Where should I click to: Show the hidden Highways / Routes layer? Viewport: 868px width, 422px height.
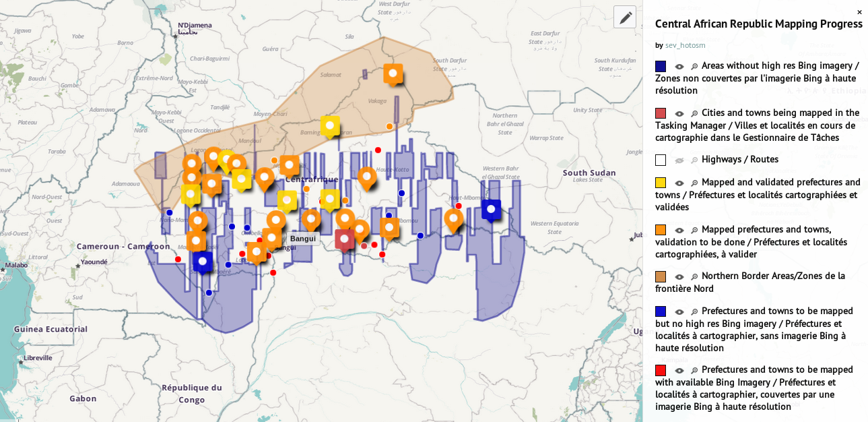pyautogui.click(x=679, y=160)
